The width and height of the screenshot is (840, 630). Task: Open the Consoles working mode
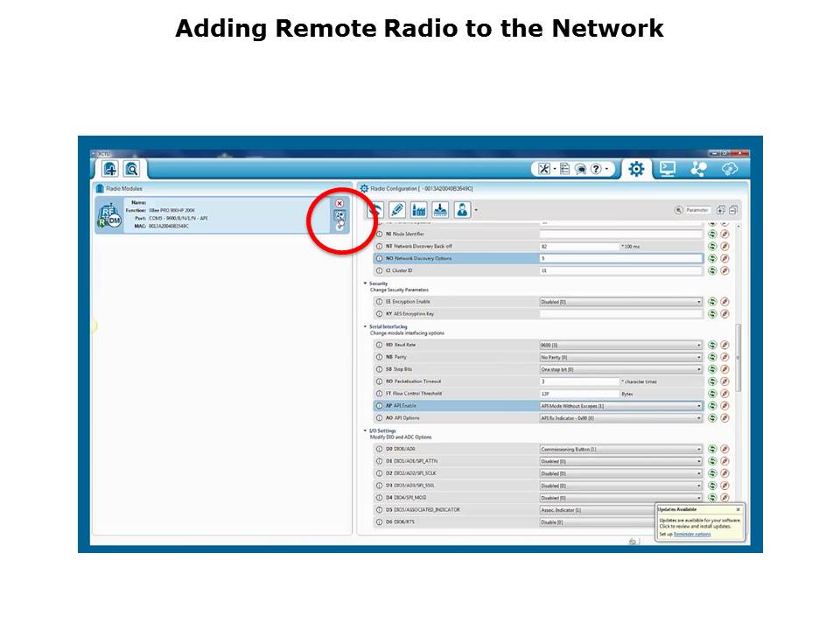point(668,169)
